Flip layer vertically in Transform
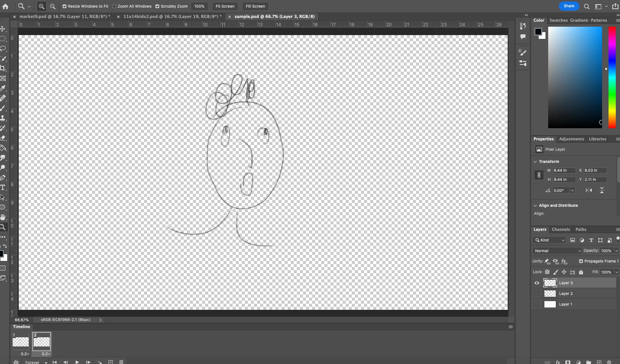Screen dimensions: 620x364 pos(602,190)
